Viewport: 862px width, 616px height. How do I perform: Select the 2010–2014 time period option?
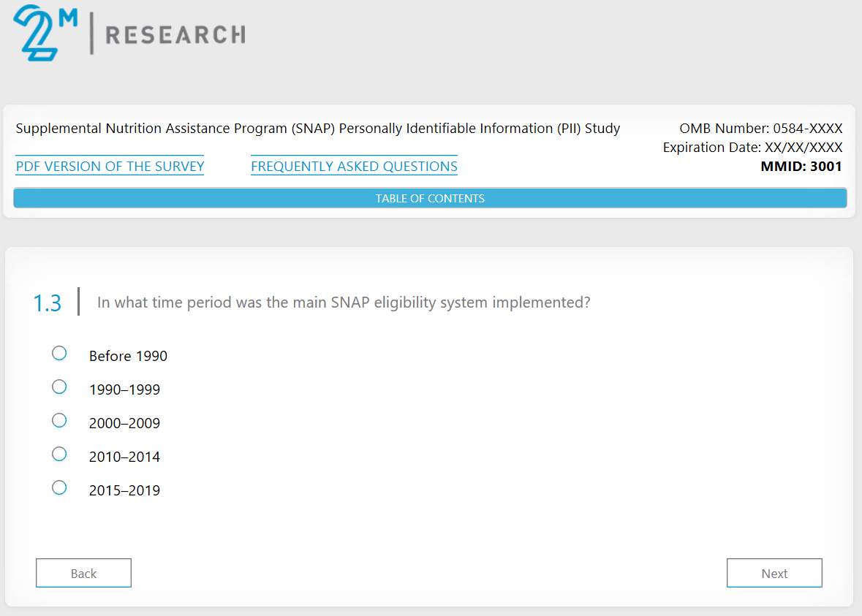(59, 455)
